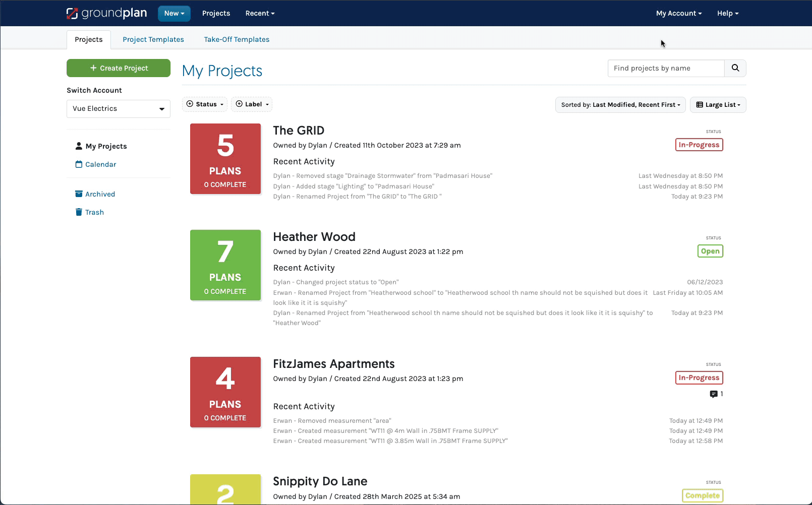Open the Calendar from the sidebar

101,164
